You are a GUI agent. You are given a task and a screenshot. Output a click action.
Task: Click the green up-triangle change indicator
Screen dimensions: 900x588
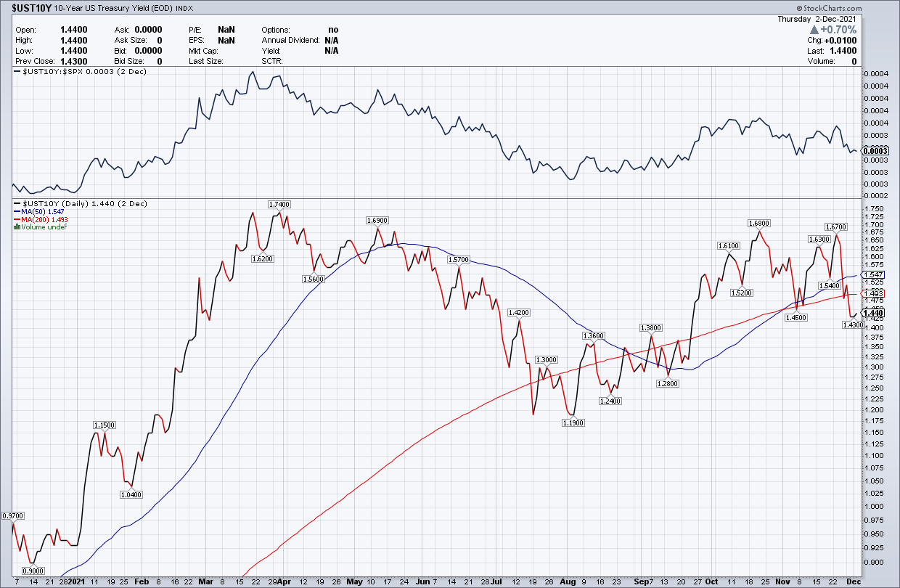pos(814,30)
